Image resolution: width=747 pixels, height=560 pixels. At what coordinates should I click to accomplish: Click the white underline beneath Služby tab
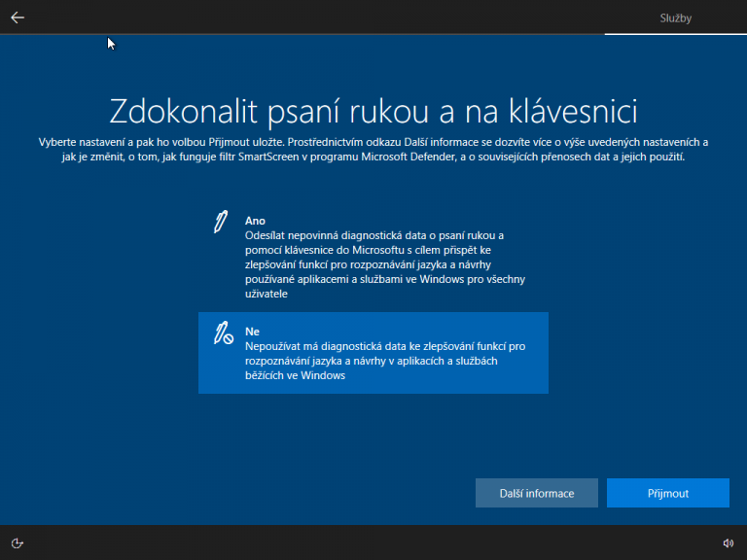coord(674,34)
